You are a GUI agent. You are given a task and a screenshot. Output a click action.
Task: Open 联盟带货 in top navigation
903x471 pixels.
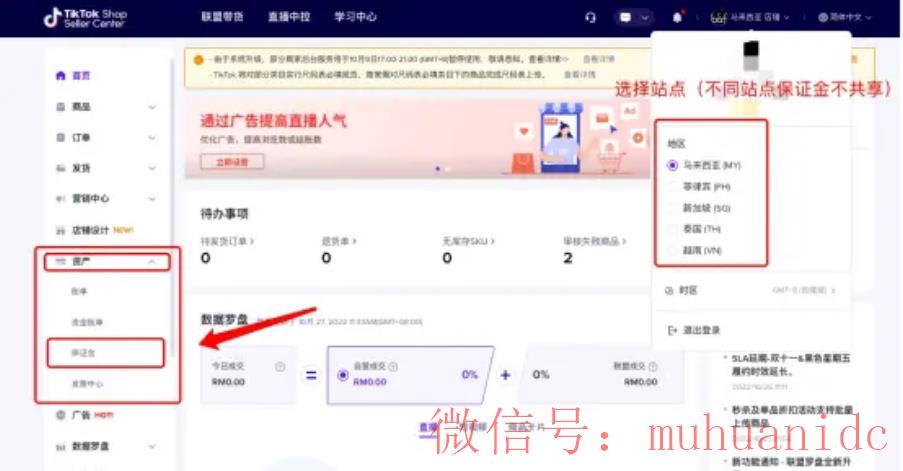click(x=222, y=17)
